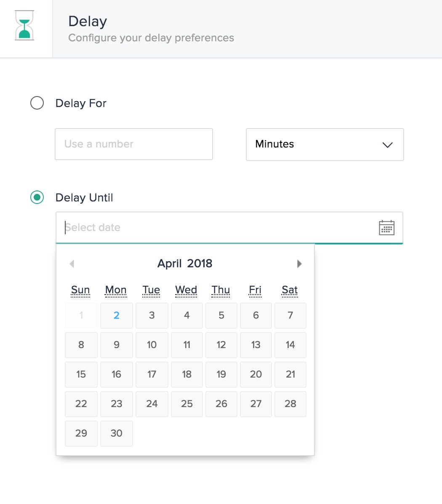Click the Delay header title
This screenshot has height=504, width=442.
click(x=87, y=21)
